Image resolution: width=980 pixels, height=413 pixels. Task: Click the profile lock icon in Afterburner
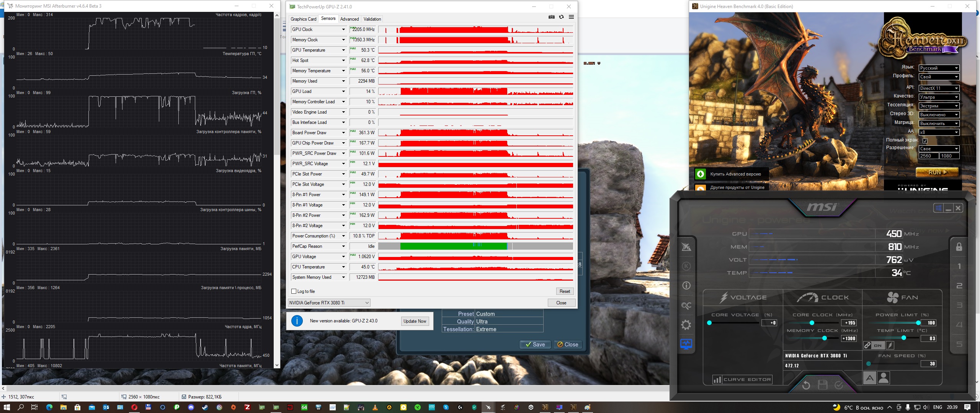coord(959,247)
